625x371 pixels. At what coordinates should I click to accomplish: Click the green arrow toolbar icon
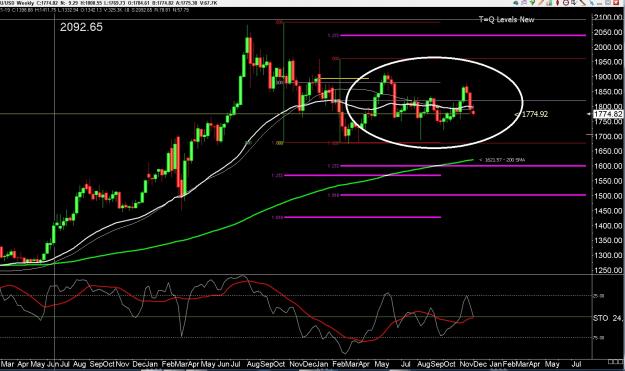533,2
